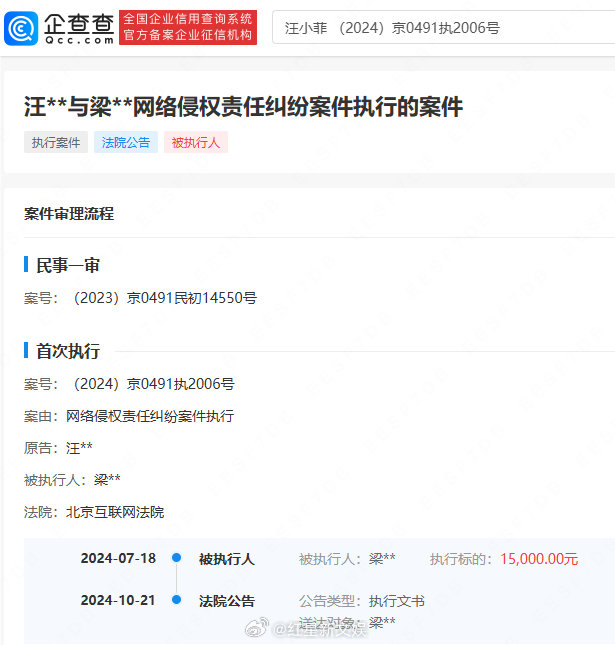This screenshot has width=615, height=645.
Task: Click the bold 法院公告 timeline entry label
Action: click(227, 601)
